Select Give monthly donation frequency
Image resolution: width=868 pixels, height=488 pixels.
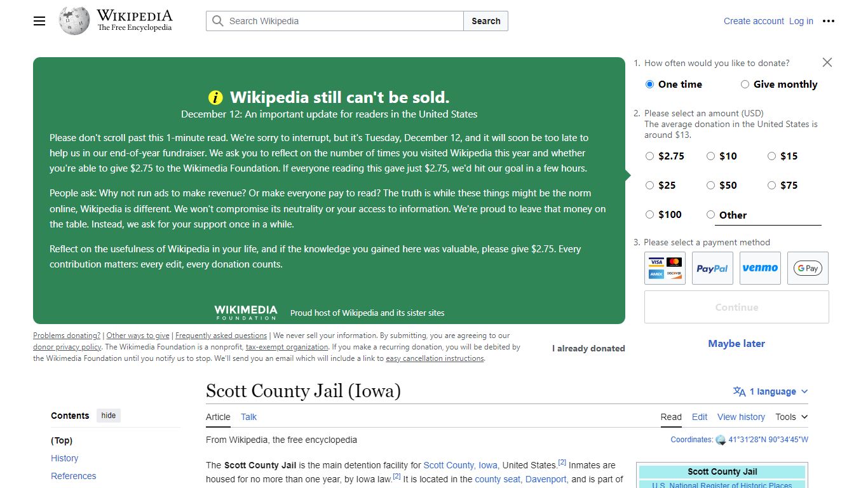[x=745, y=85]
